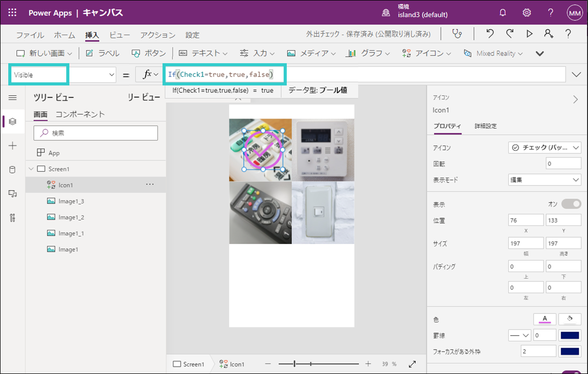This screenshot has width=588, height=374.
Task: Open the border style dropdown
Action: pyautogui.click(x=519, y=335)
